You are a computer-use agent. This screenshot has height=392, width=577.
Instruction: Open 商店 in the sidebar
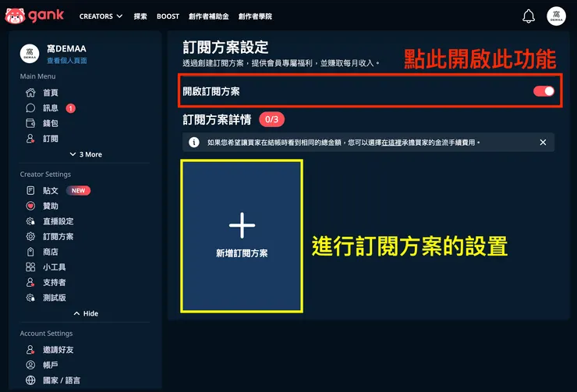tap(51, 252)
